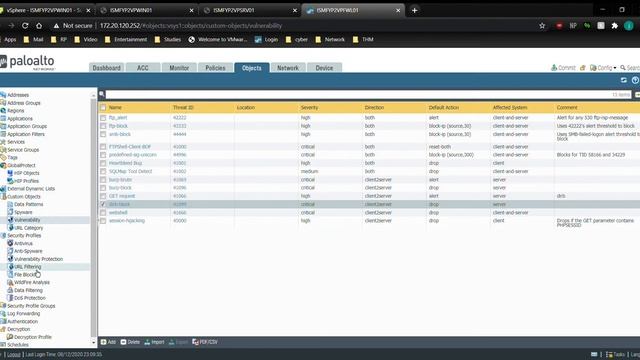Image resolution: width=640 pixels, height=360 pixels.
Task: Sort by Affected System column header
Action: [510, 107]
